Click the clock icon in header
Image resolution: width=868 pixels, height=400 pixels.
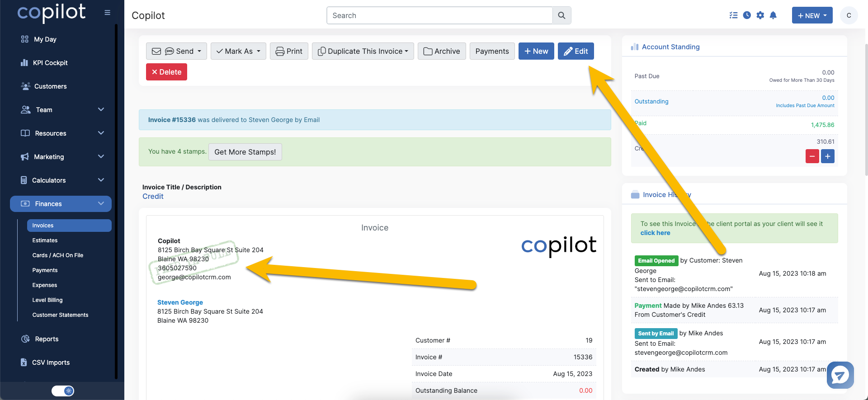click(747, 15)
